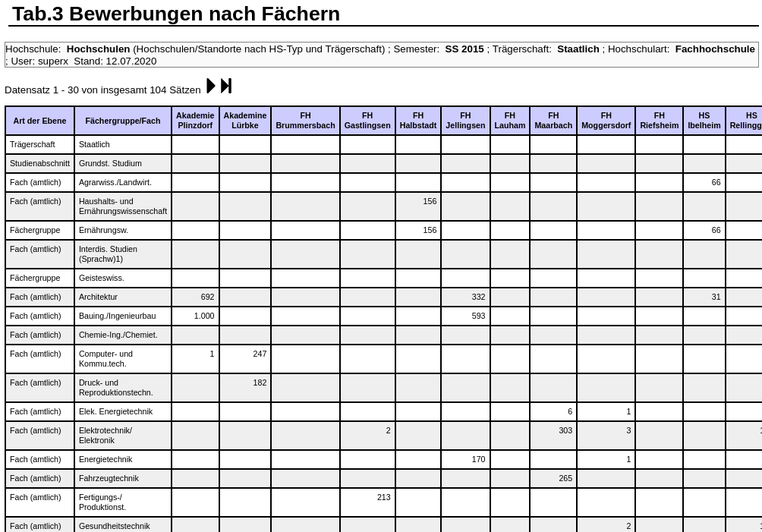762x532 pixels.
Task: Click the 'FH Gastlingsen' column header
Action: [x=367, y=121]
